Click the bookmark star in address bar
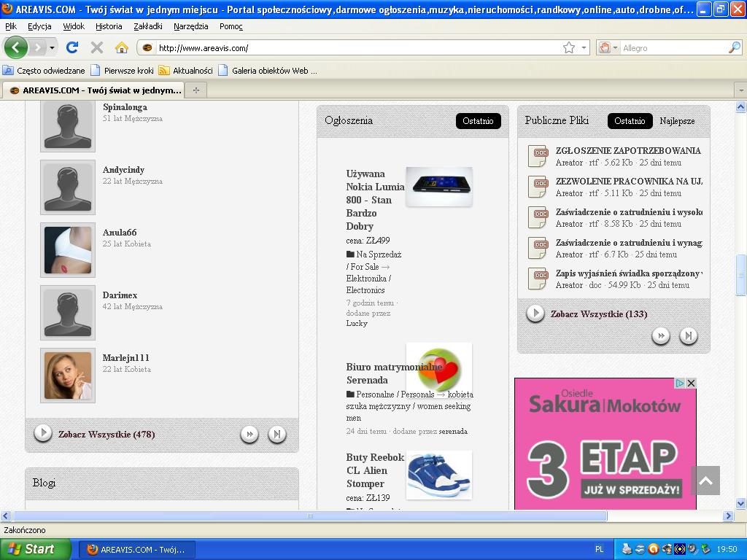Viewport: 747px width, 560px height. tap(569, 47)
